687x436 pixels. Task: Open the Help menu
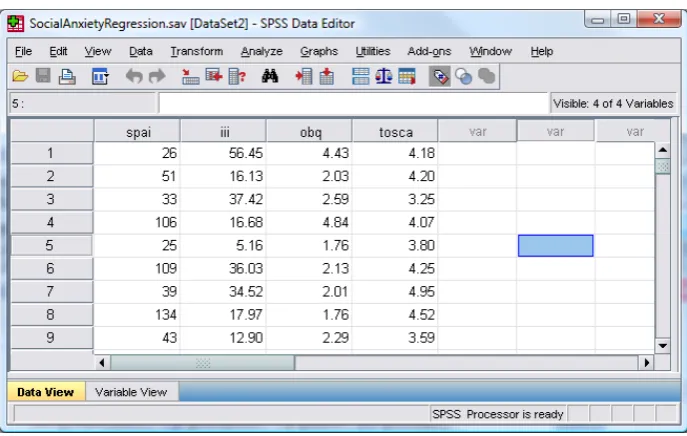(542, 51)
